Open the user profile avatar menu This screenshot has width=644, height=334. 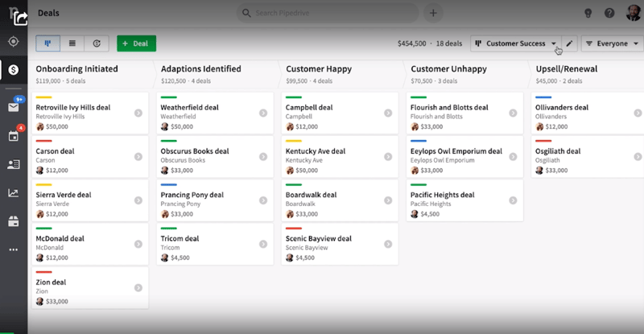point(634,13)
